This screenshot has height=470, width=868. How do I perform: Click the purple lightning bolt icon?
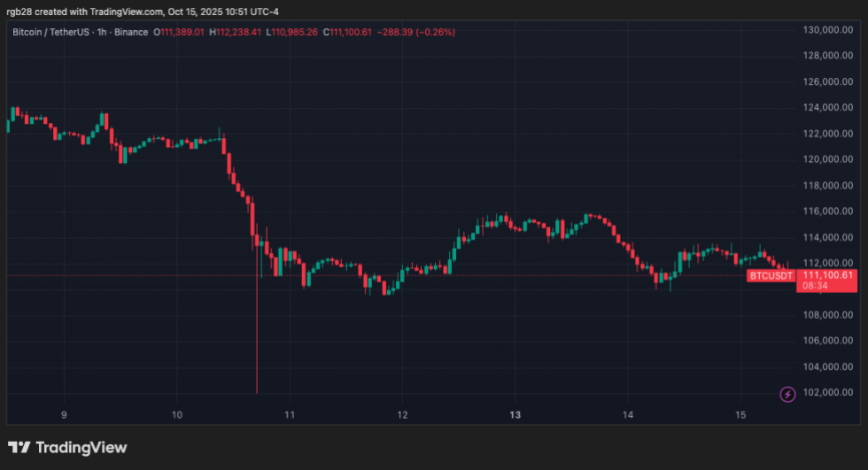[787, 395]
